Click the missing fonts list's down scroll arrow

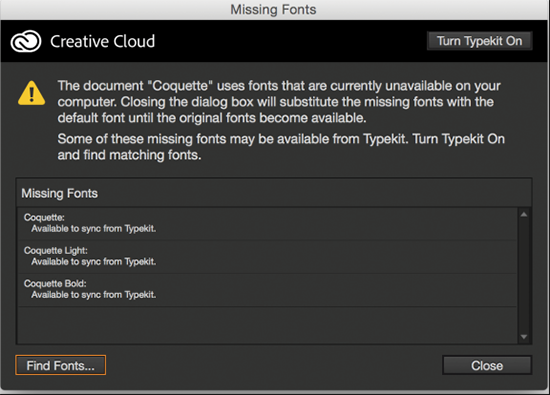524,337
